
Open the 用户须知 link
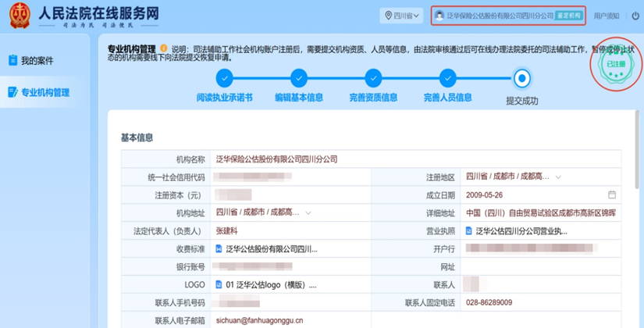pyautogui.click(x=607, y=16)
